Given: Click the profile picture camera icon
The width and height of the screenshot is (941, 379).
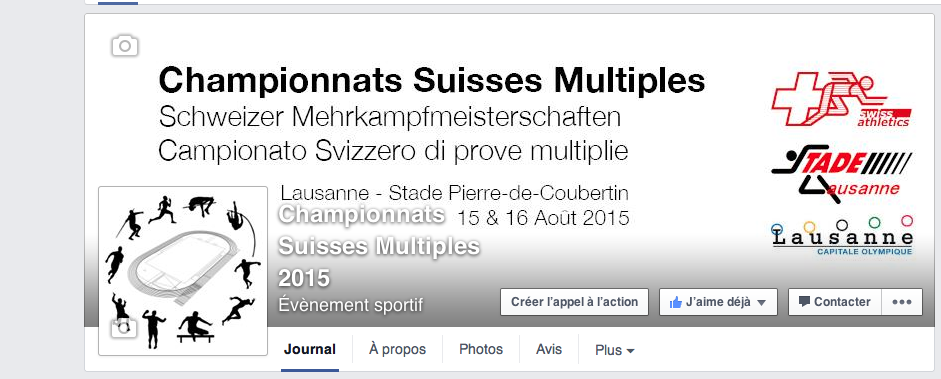Looking at the screenshot, I should pos(124,327).
